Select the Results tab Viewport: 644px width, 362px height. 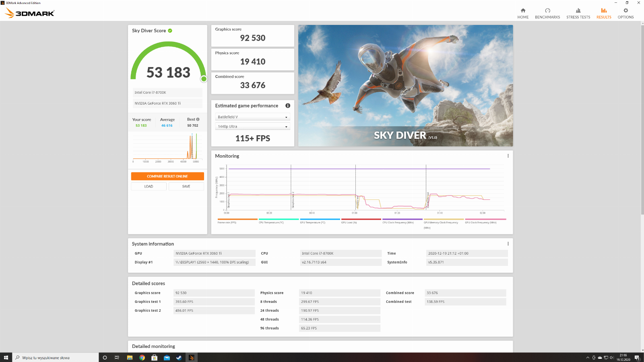click(604, 13)
